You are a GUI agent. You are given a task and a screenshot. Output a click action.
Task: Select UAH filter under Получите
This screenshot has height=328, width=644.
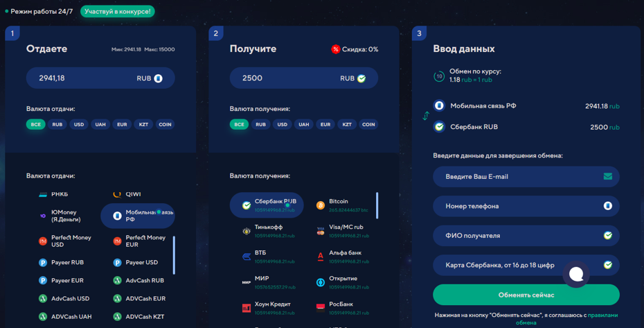click(x=303, y=124)
